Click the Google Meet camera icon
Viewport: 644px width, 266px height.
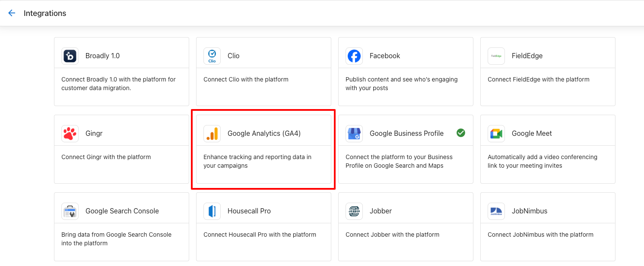496,134
